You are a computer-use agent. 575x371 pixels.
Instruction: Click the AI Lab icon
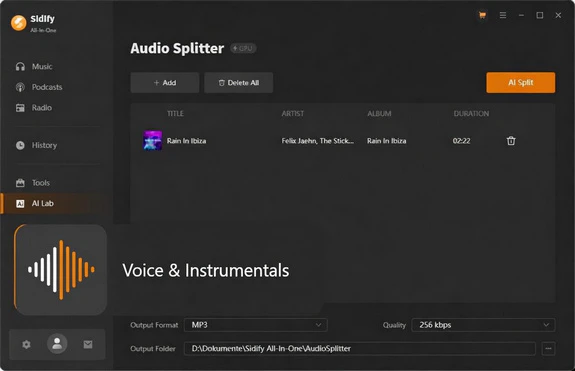point(20,203)
